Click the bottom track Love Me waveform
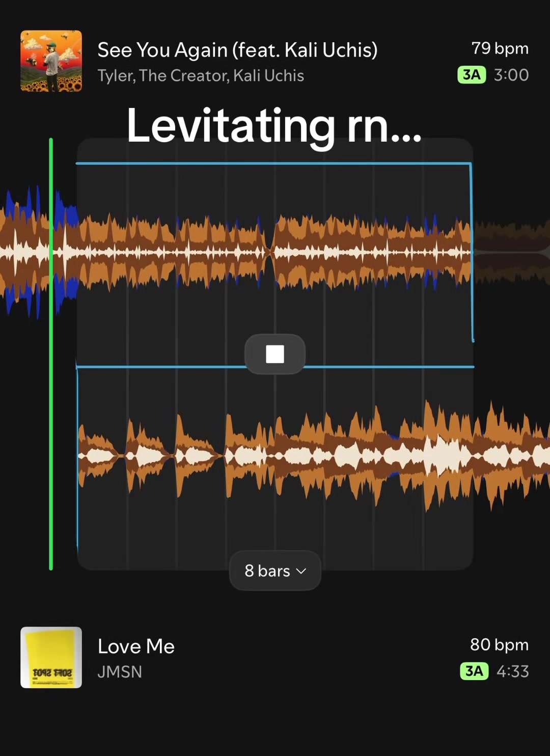The image size is (550, 756). [x=313, y=456]
